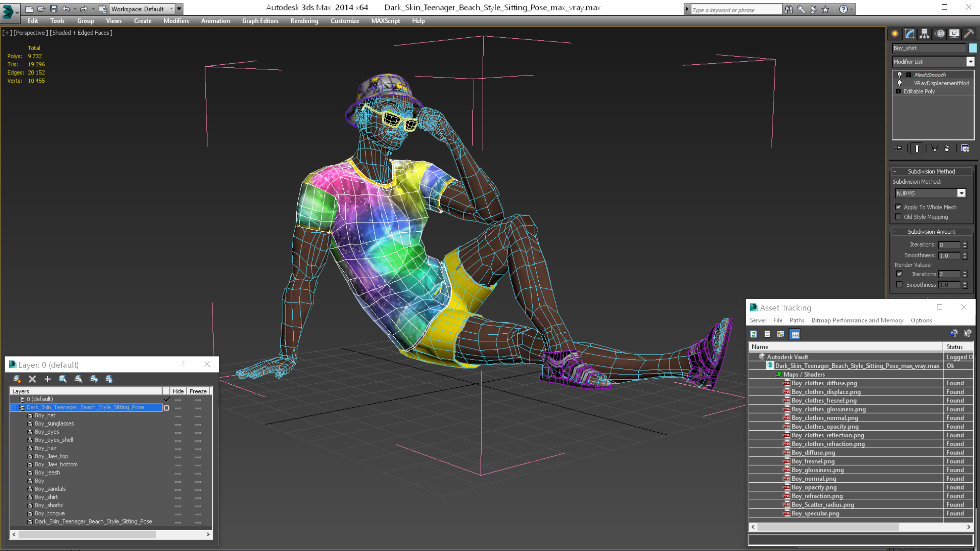
Task: Open the Rendering menu
Action: click(304, 21)
